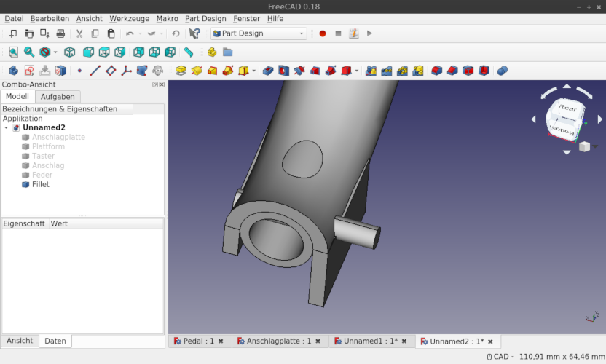
Task: Select the Create datum line tool
Action: coord(95,71)
